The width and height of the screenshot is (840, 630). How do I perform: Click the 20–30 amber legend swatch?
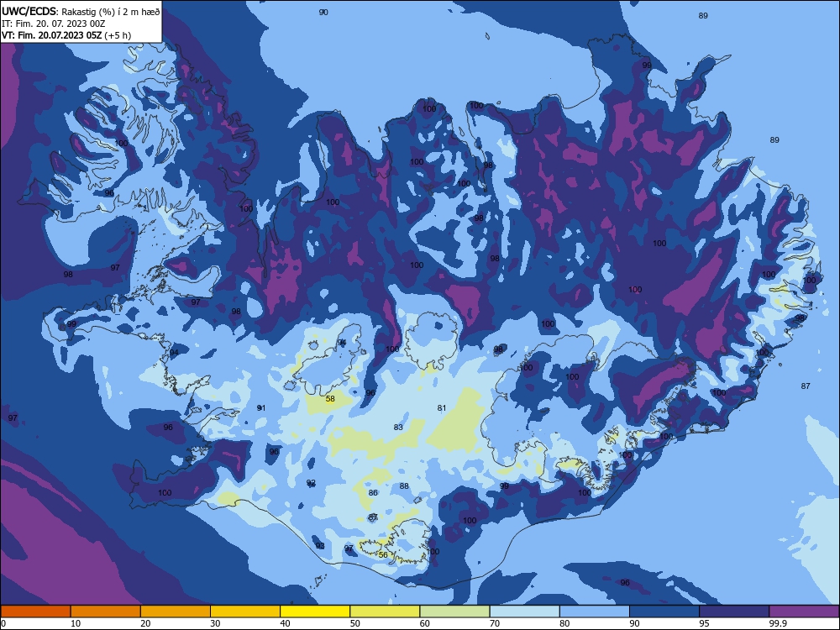pos(176,612)
